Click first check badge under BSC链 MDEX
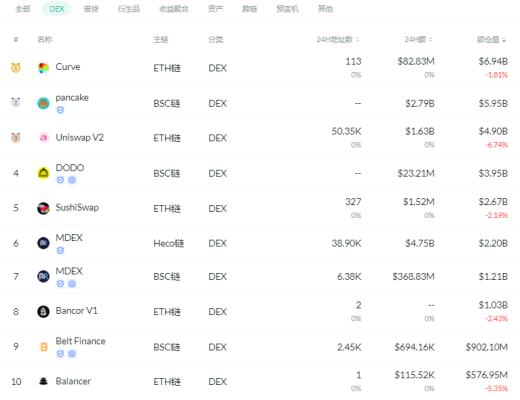 (60, 284)
